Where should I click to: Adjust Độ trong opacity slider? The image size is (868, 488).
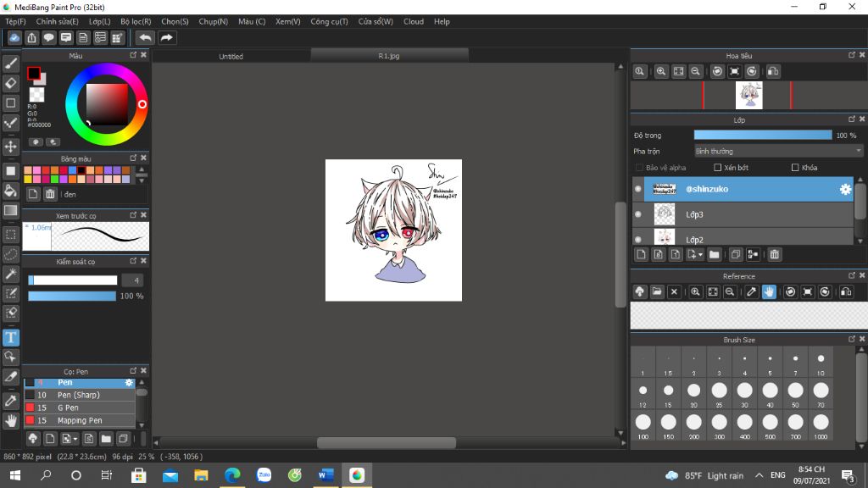click(763, 135)
